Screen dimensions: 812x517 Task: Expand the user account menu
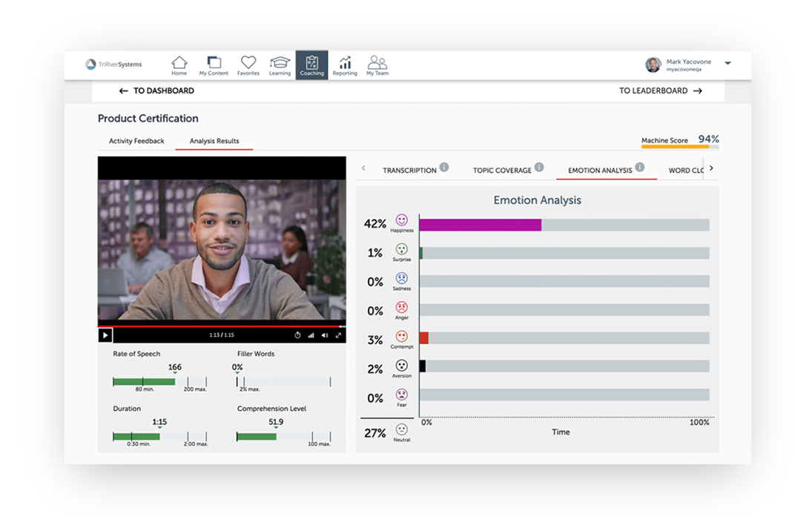[727, 65]
